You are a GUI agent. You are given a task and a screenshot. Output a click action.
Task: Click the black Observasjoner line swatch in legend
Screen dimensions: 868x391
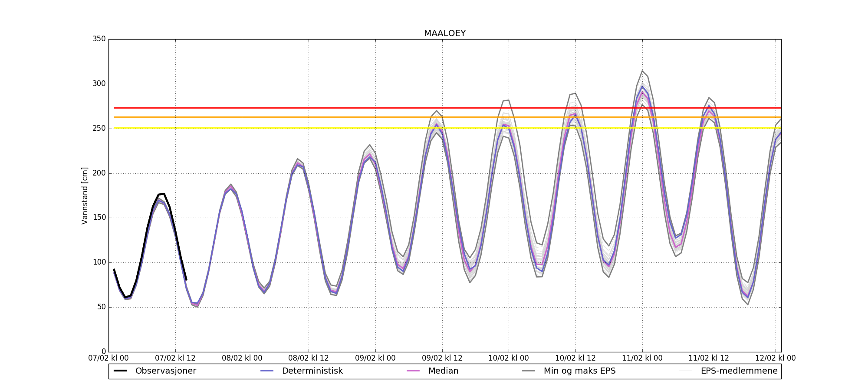tap(120, 371)
